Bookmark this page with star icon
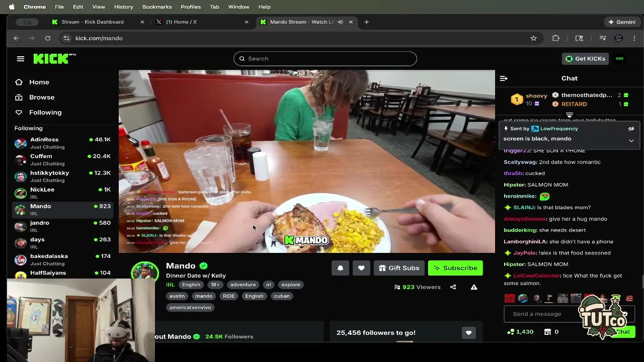This screenshot has height=362, width=644. 533,38
